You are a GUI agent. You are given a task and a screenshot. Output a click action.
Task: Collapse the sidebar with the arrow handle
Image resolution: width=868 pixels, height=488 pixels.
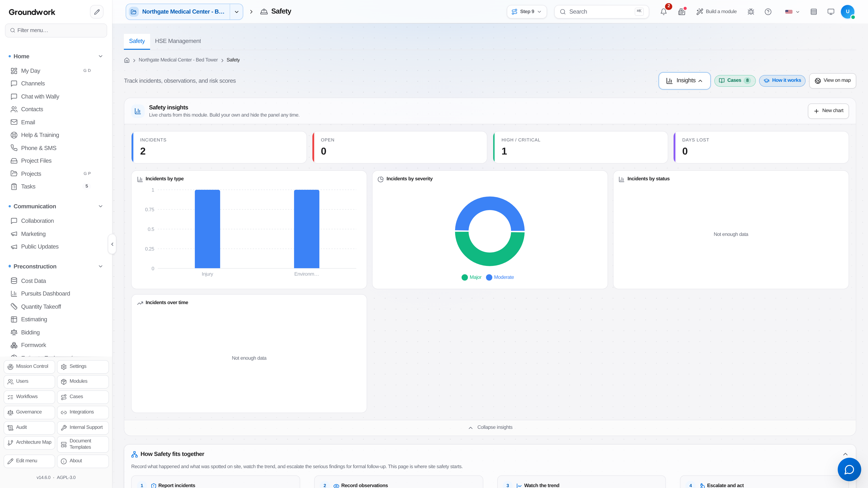pos(112,244)
